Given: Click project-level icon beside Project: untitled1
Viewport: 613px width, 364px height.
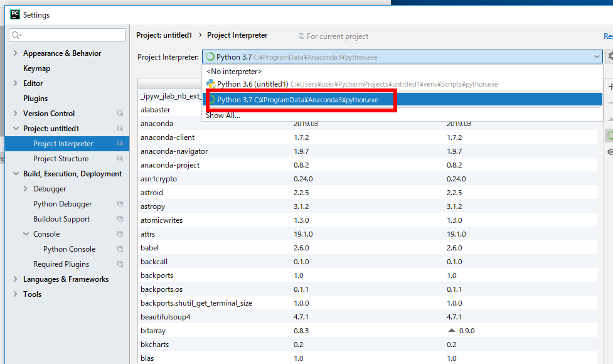Looking at the screenshot, I should tap(120, 129).
